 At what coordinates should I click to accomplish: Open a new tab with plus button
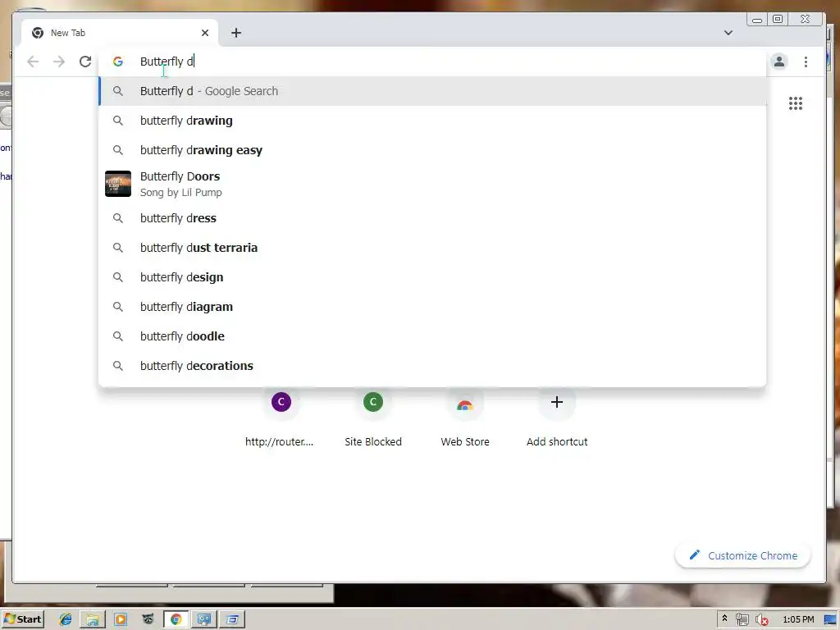coord(235,33)
